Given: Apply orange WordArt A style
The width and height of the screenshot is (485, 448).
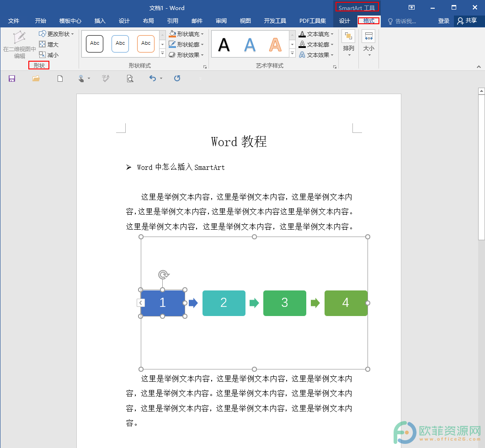Looking at the screenshot, I should coord(275,44).
